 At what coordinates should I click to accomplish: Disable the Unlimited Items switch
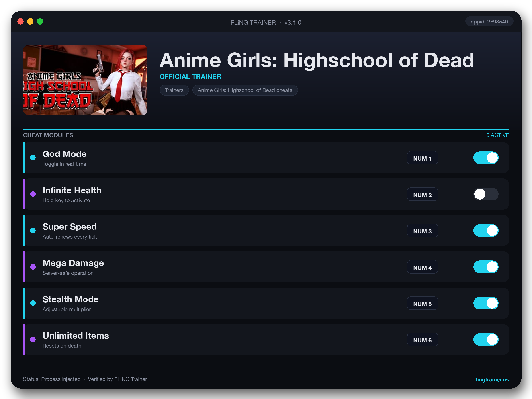coord(486,339)
